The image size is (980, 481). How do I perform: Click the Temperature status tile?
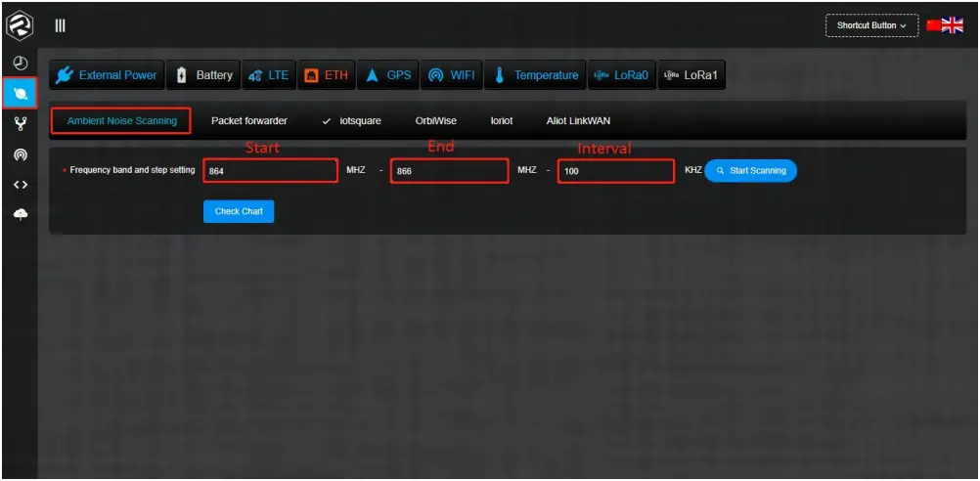pos(535,75)
